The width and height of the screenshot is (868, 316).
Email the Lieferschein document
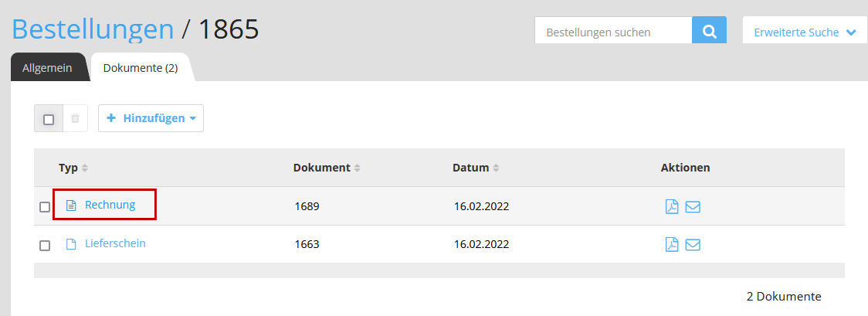click(693, 245)
